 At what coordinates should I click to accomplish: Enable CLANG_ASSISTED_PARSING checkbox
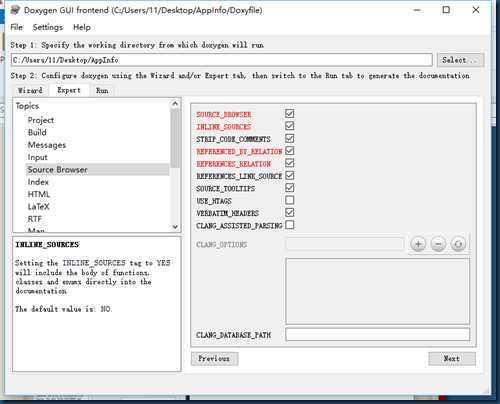coord(290,225)
